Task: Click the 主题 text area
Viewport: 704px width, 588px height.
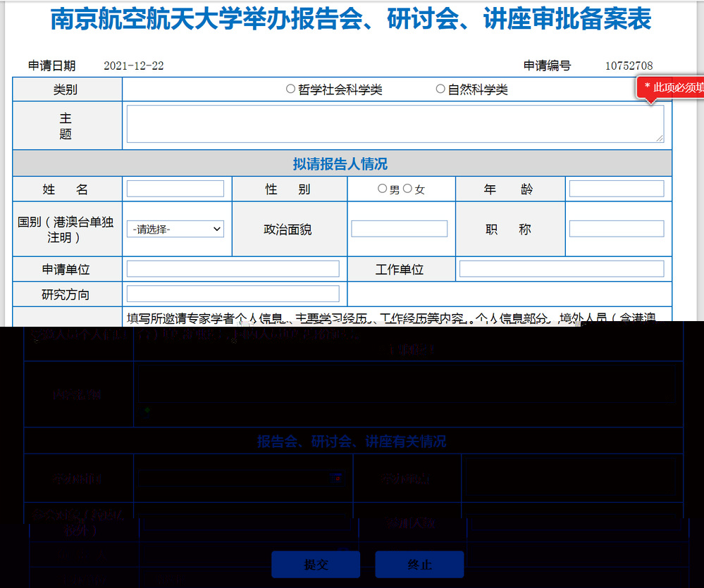Action: coord(395,124)
